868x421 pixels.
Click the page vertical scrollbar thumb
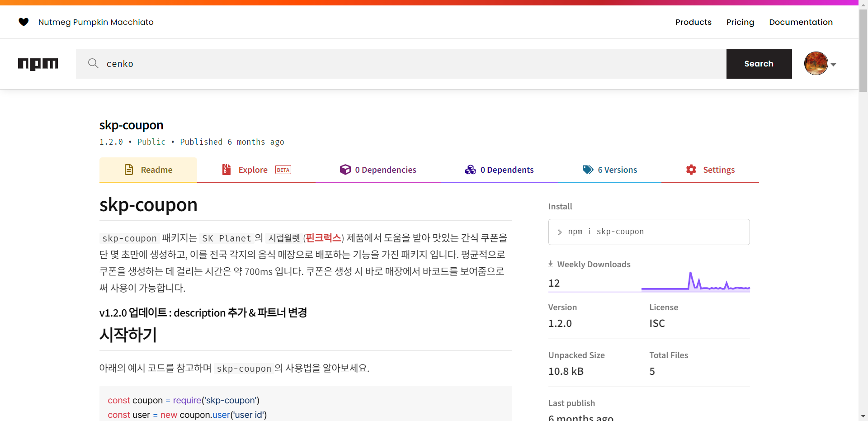point(863,50)
